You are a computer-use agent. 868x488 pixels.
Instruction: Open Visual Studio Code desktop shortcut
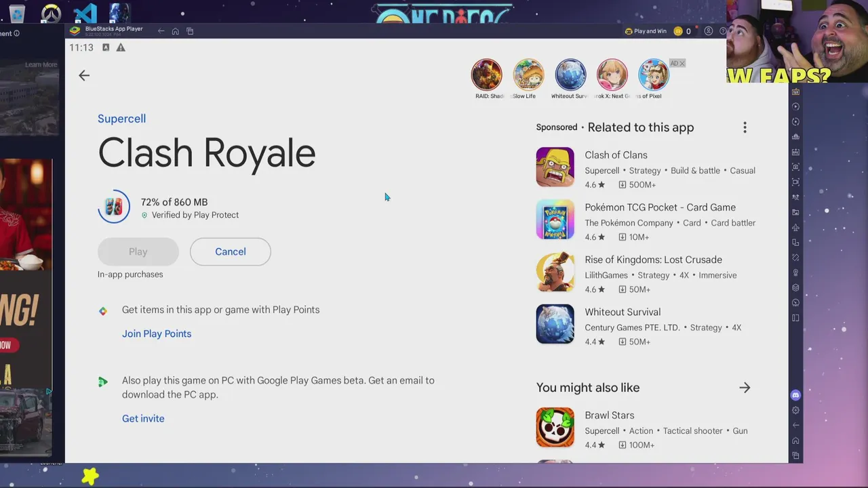click(85, 13)
